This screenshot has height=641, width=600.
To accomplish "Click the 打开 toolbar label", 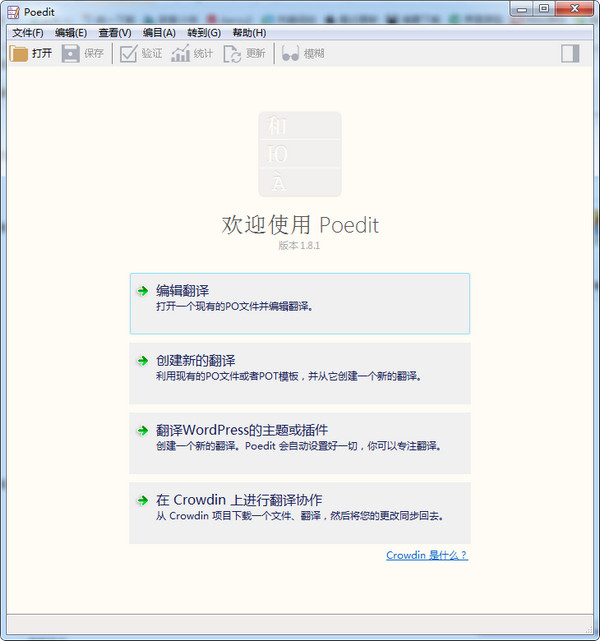I will 42,54.
